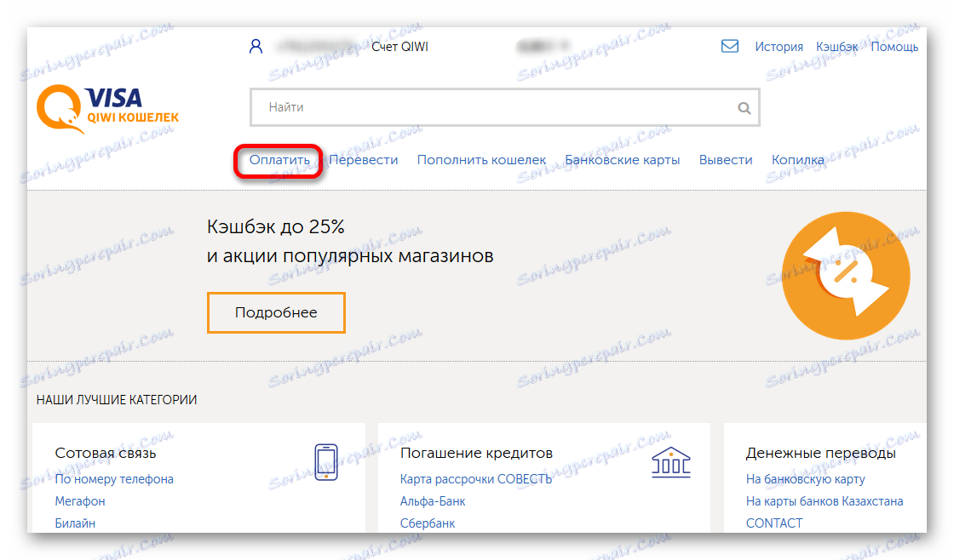
Task: Open Кэшбэк link at top
Action: click(836, 47)
